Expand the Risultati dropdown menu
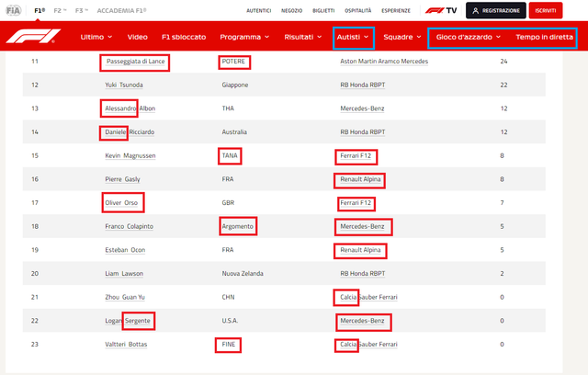The height and width of the screenshot is (375, 588). tap(303, 37)
